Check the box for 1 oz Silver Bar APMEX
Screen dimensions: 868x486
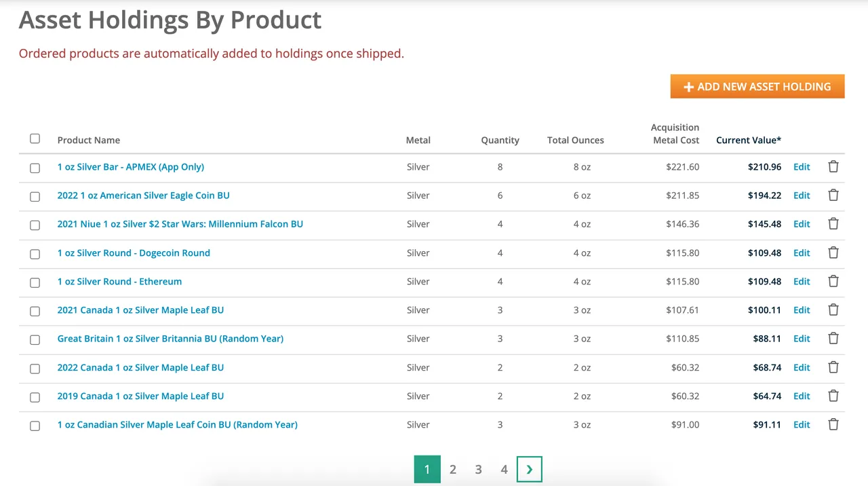tap(35, 168)
